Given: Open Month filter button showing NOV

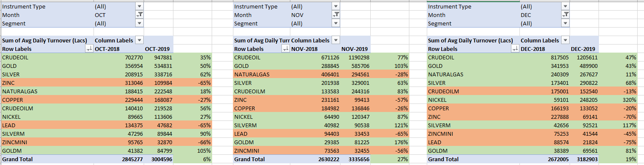Looking at the screenshot, I should click(336, 15).
